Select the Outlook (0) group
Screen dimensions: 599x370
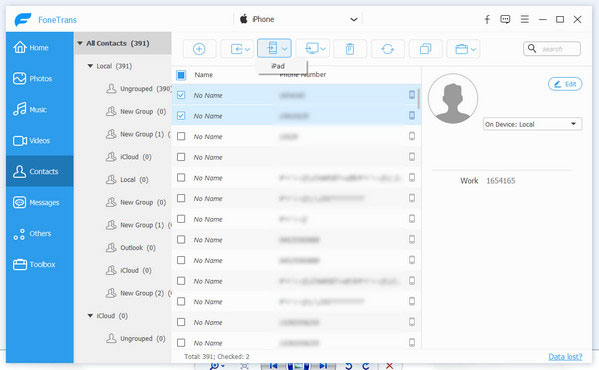coord(131,247)
